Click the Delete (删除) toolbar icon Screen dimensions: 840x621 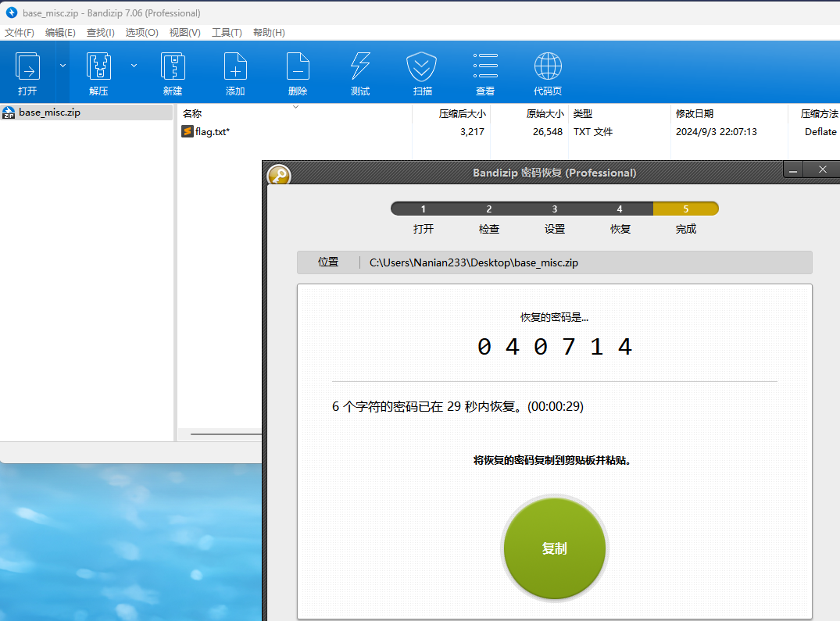pos(298,73)
